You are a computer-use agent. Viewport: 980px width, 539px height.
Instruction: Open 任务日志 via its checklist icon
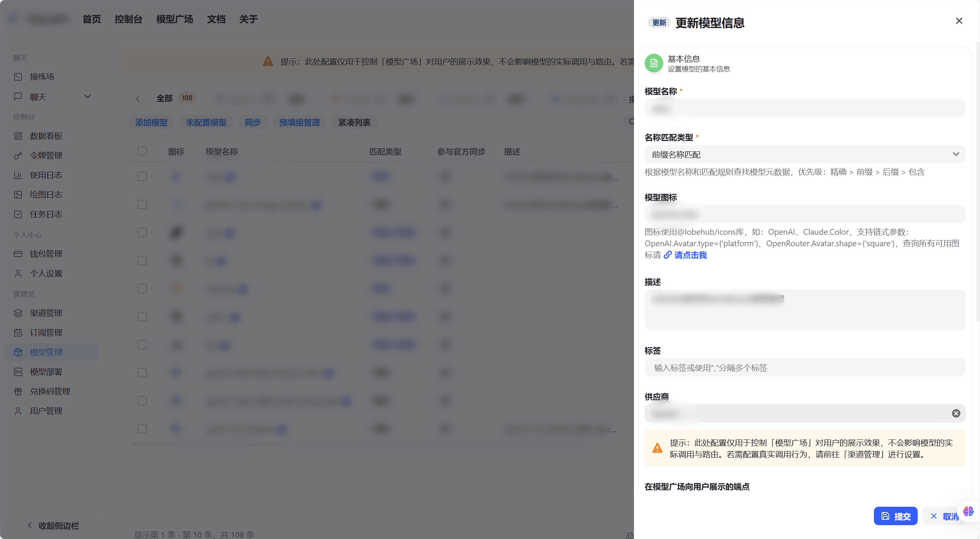(x=18, y=214)
